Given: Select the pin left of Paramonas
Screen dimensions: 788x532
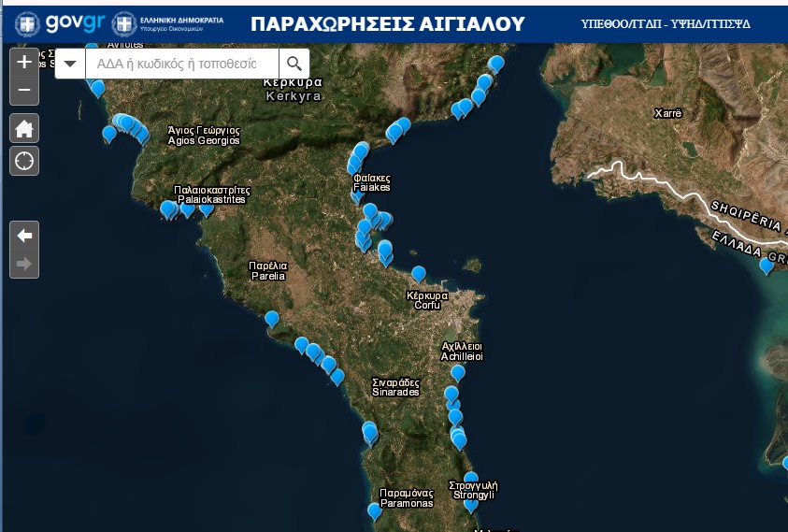Looking at the screenshot, I should coord(374,510).
